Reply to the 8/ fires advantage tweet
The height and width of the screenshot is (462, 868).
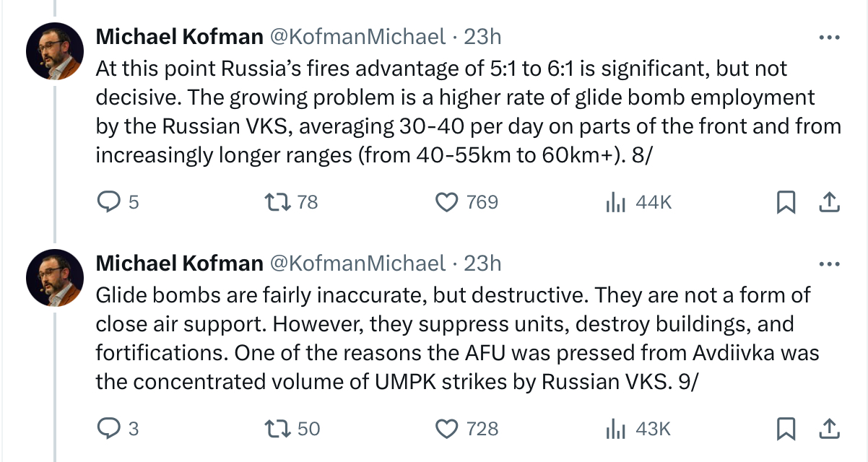[x=108, y=203]
